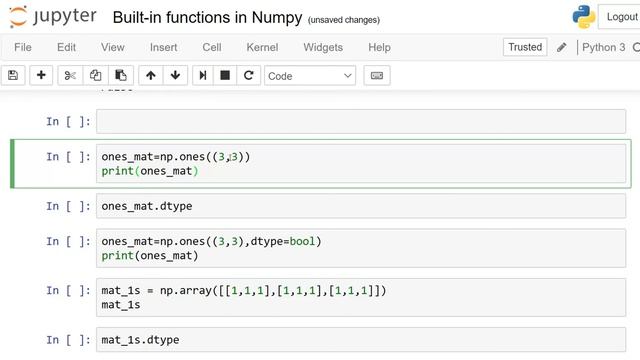
Task: Open the Edit menu
Action: [67, 47]
